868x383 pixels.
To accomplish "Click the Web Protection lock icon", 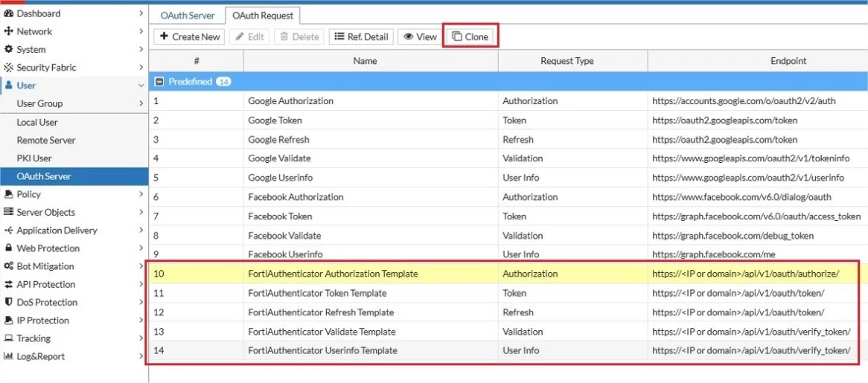I will click(x=8, y=248).
